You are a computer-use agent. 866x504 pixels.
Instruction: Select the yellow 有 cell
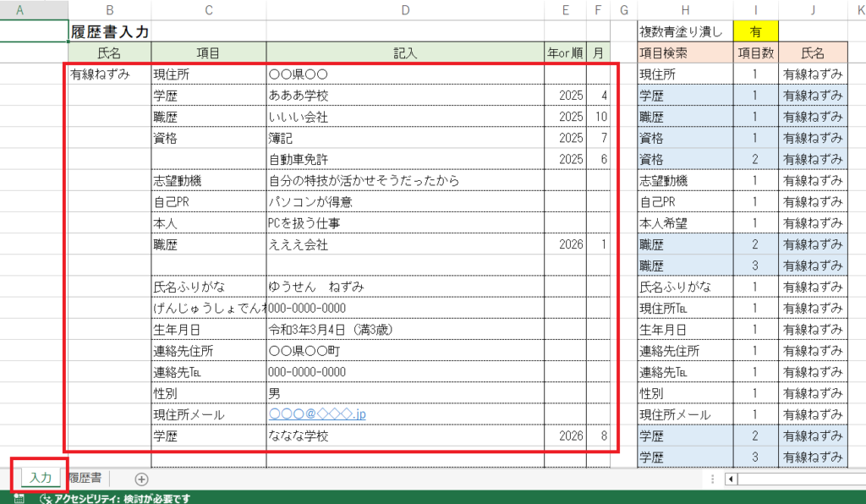click(x=757, y=31)
